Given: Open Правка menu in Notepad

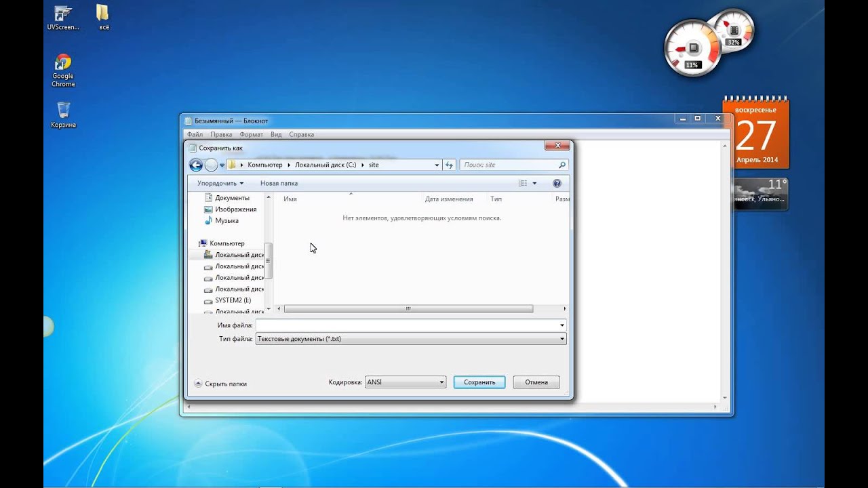Looking at the screenshot, I should tap(221, 134).
